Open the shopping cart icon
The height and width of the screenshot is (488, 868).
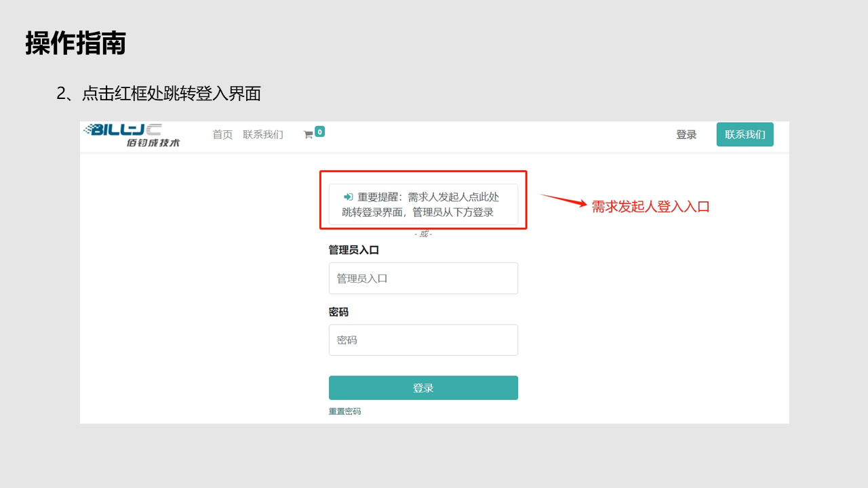click(308, 135)
